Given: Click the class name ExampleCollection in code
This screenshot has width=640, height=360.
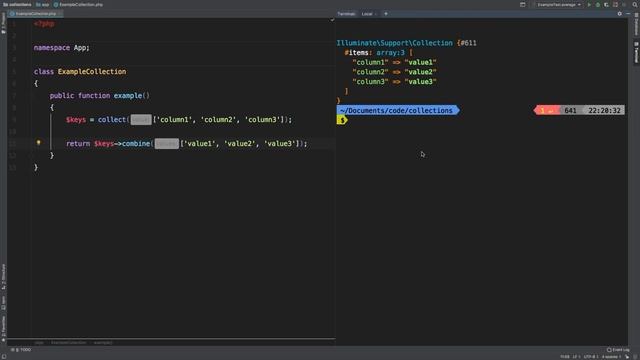Looking at the screenshot, I should click(x=92, y=71).
